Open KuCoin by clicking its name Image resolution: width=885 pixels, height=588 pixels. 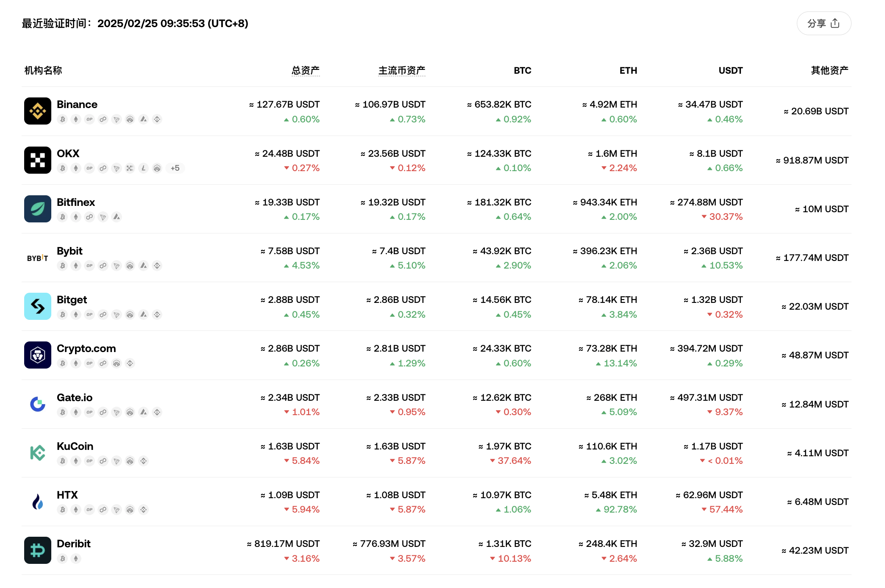click(75, 446)
